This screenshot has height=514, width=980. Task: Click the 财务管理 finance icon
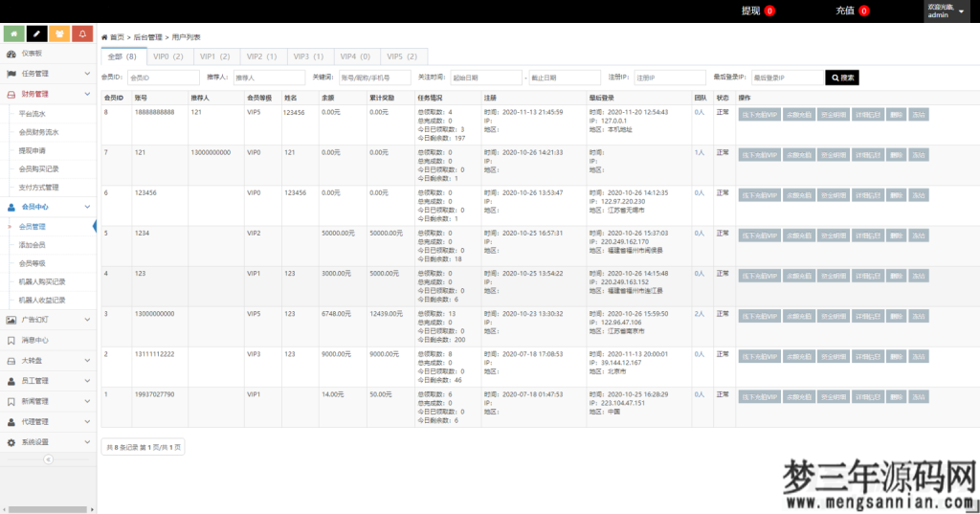pos(11,95)
